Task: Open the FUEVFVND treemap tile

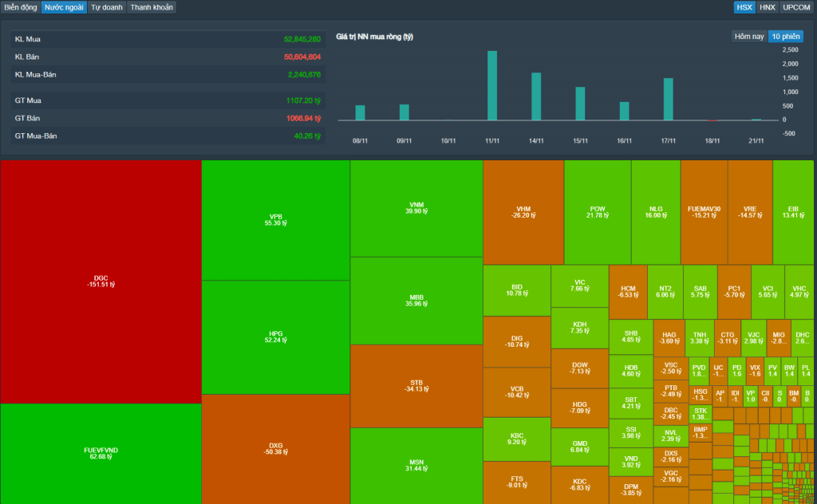Action: click(101, 453)
